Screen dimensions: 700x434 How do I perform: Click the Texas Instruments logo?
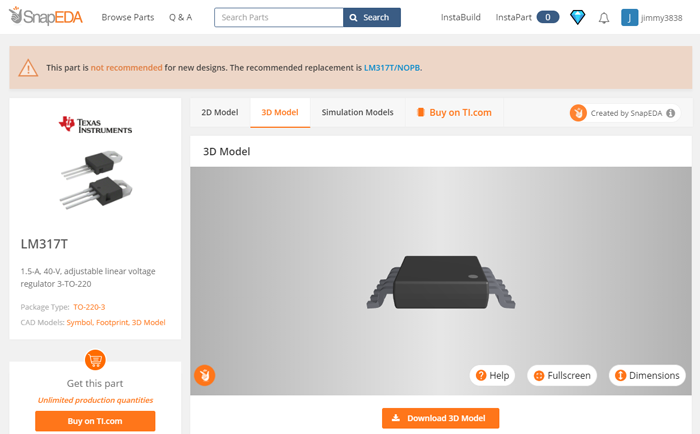pos(95,124)
